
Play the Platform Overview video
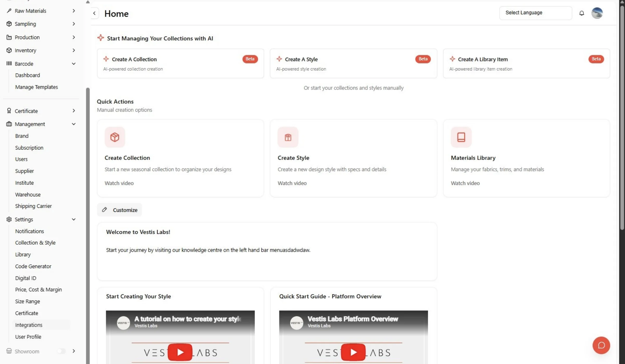(x=353, y=352)
